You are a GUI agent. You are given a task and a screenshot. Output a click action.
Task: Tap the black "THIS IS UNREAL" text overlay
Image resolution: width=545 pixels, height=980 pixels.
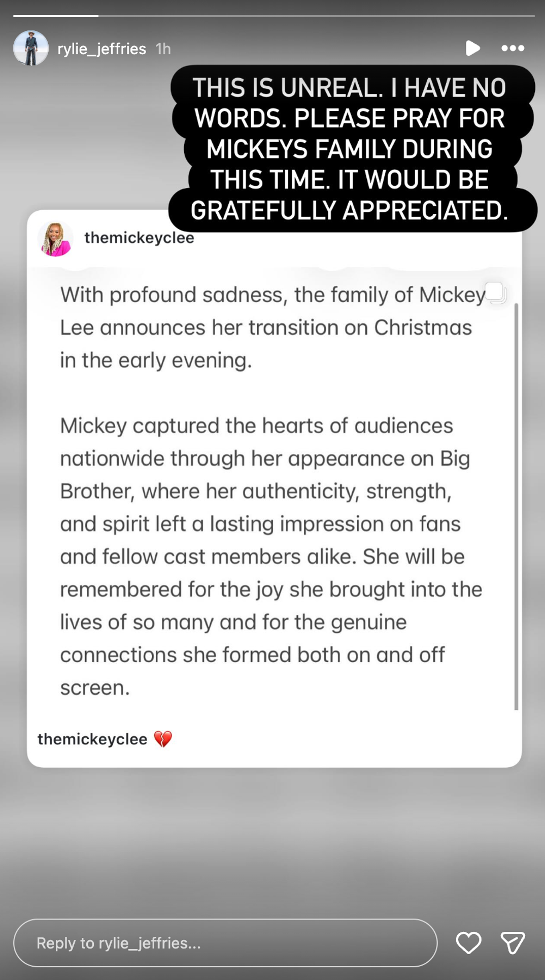click(350, 148)
